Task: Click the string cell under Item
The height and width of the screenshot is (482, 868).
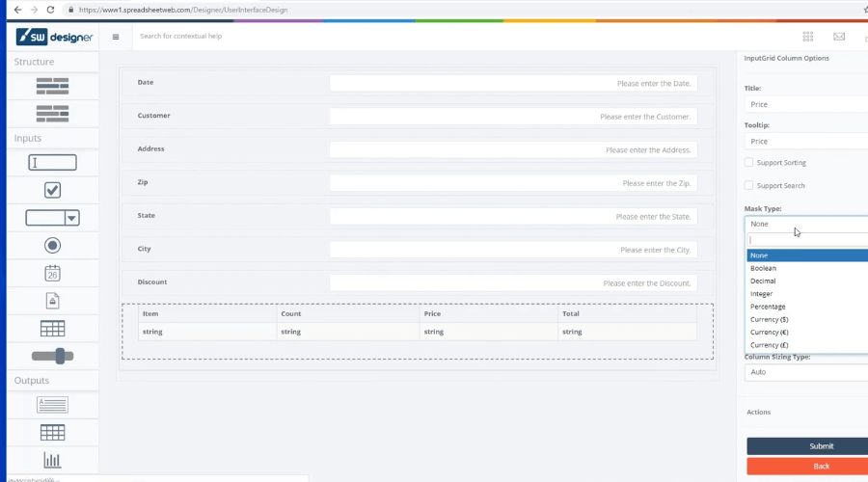Action: tap(207, 332)
